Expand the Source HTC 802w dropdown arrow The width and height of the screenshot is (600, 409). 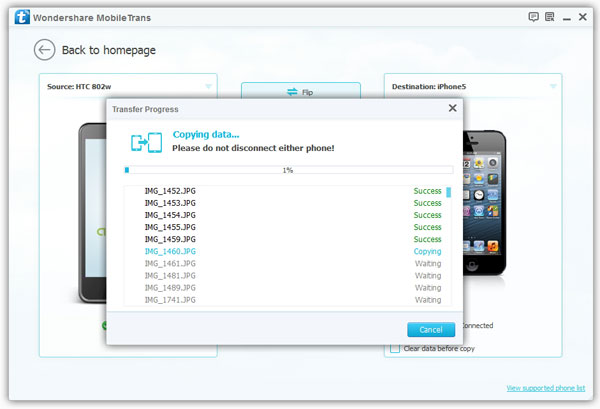tap(208, 86)
